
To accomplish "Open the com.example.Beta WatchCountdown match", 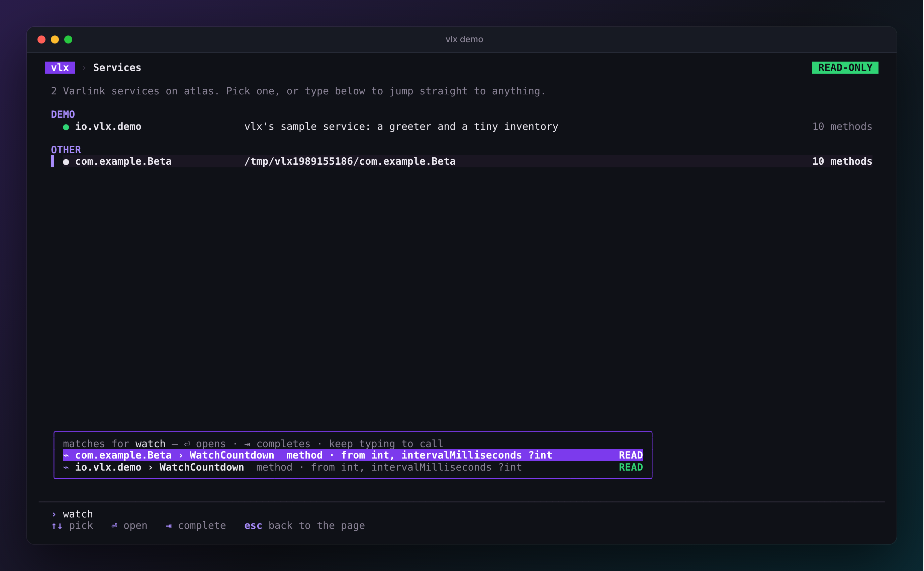I will [353, 455].
